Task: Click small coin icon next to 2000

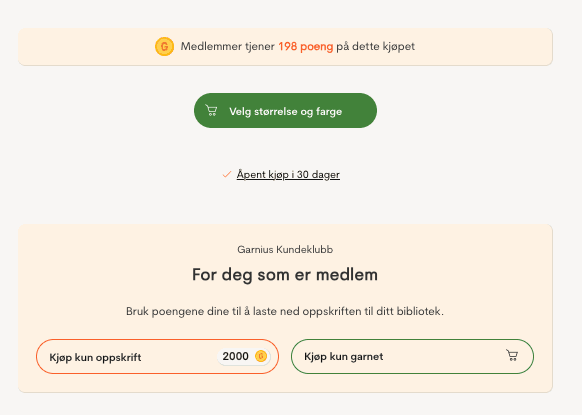Action: (x=261, y=356)
